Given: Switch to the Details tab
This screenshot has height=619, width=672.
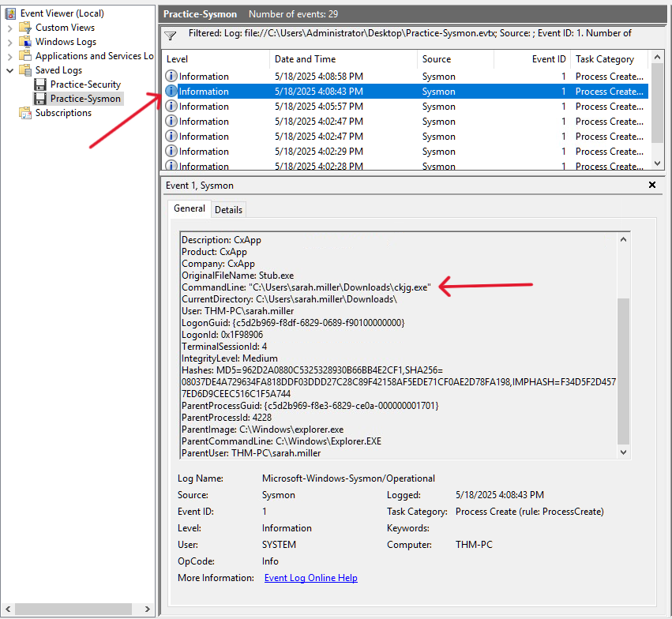Looking at the screenshot, I should [228, 209].
